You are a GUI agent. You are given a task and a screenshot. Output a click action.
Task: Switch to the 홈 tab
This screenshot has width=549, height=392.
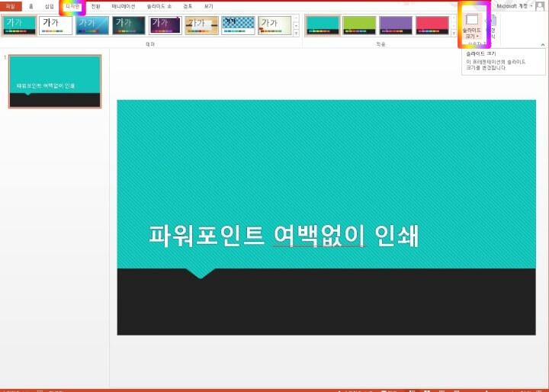click(x=30, y=6)
